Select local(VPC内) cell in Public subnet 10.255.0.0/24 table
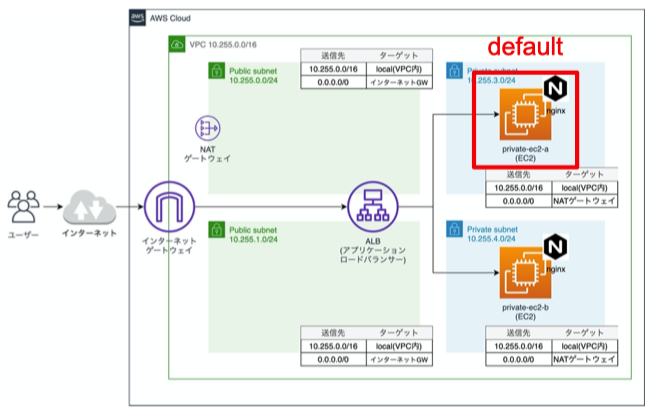 pos(399,69)
